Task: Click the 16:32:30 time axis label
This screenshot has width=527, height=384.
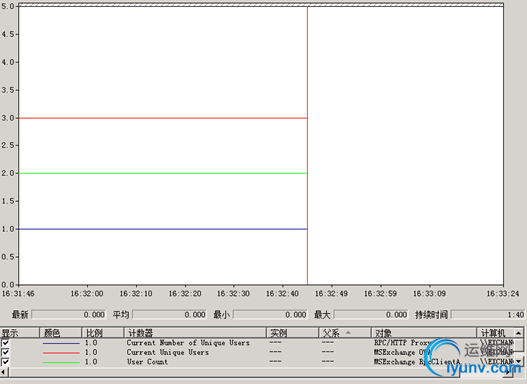Action: pos(233,294)
